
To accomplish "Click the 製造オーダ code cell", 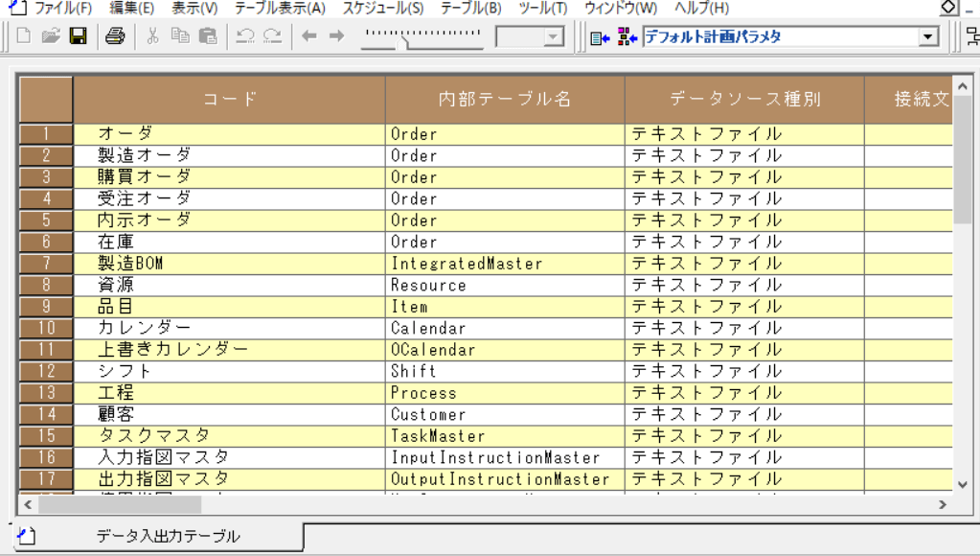I will [229, 155].
